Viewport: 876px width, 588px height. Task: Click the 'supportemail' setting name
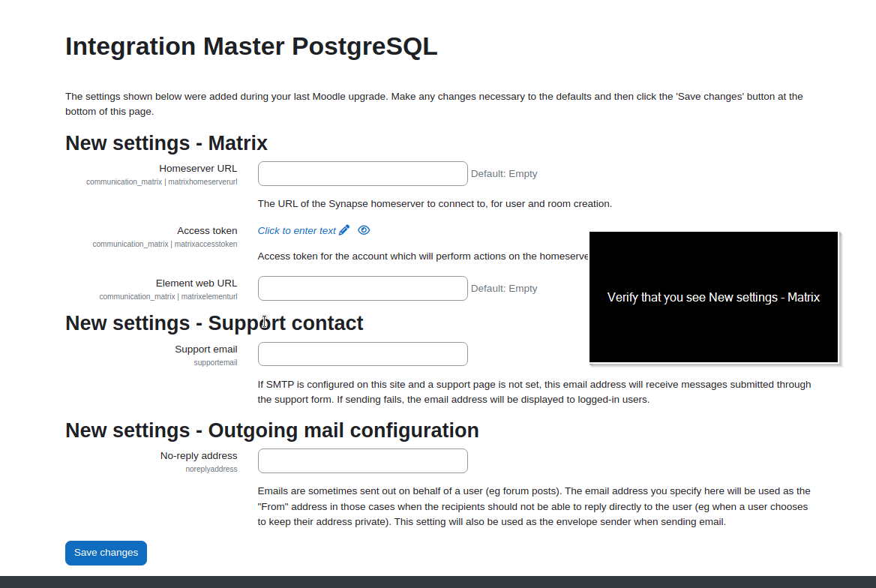pyautogui.click(x=216, y=362)
